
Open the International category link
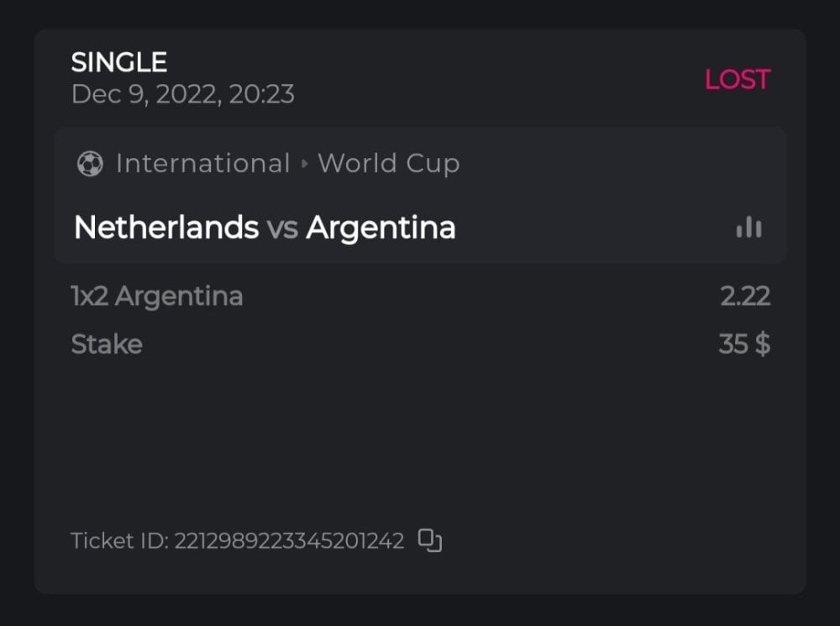[x=202, y=164]
